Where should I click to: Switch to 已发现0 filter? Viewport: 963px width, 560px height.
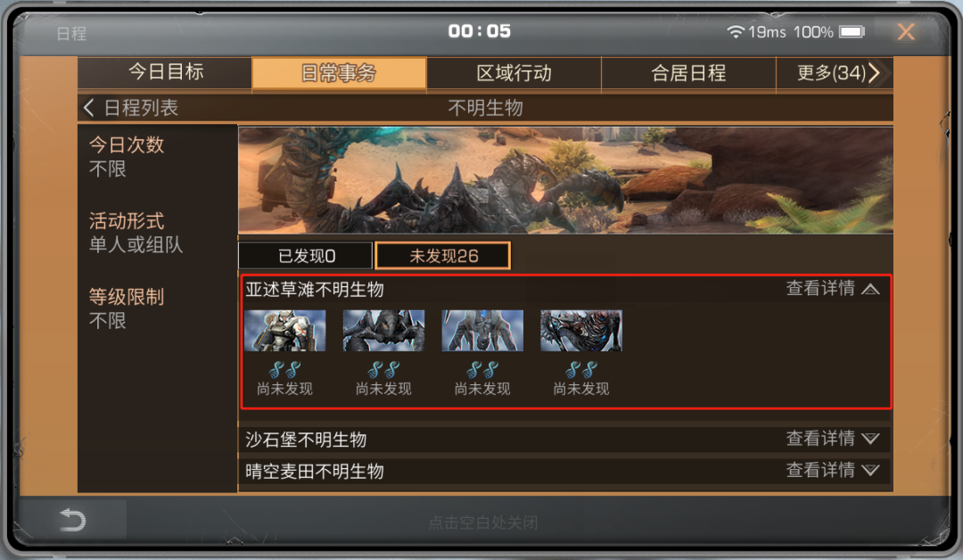pyautogui.click(x=306, y=255)
